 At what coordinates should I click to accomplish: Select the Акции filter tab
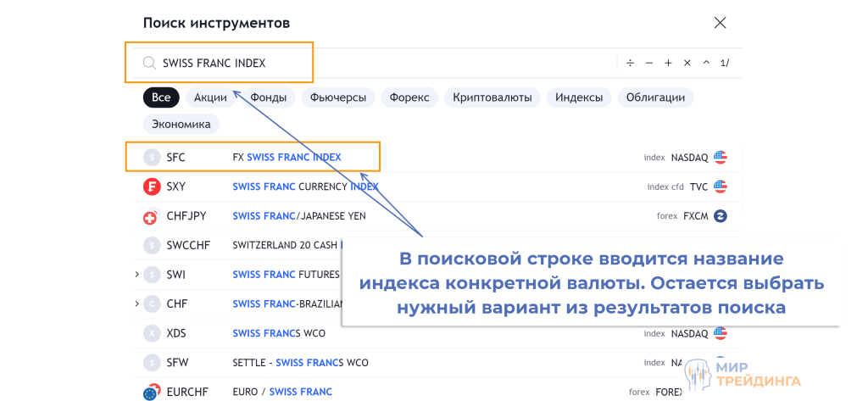[210, 97]
